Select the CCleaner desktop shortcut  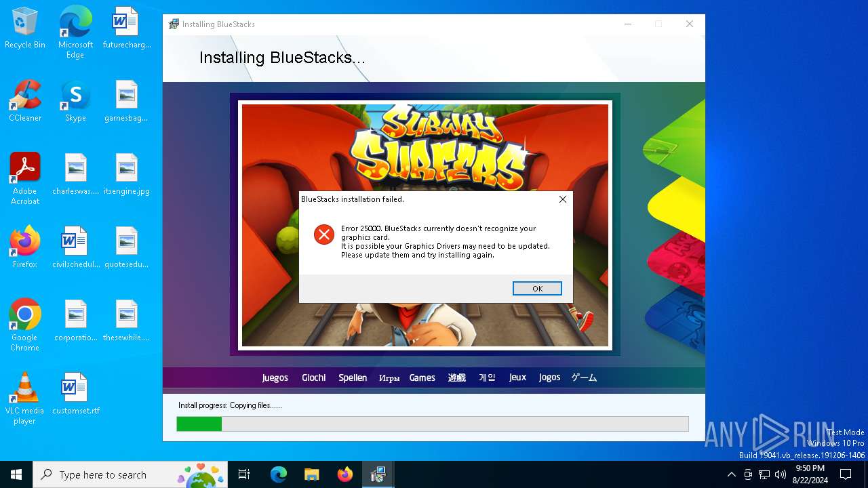click(25, 102)
